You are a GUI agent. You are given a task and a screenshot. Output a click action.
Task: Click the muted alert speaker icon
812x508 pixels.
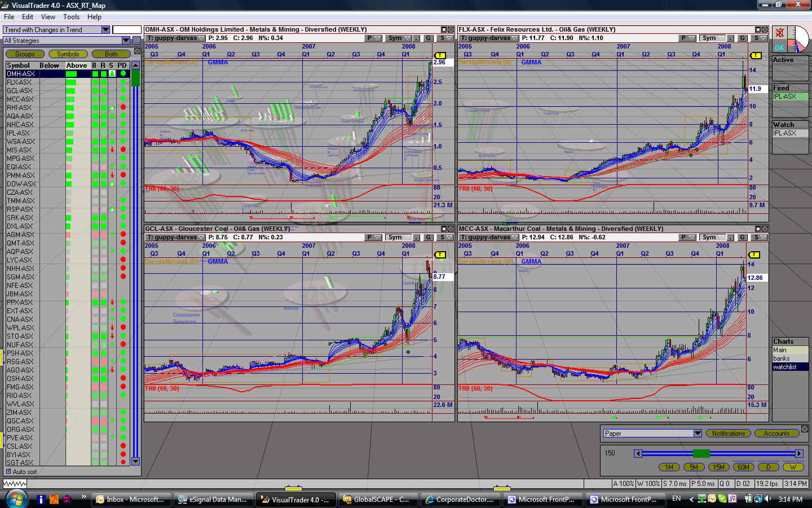point(780,33)
